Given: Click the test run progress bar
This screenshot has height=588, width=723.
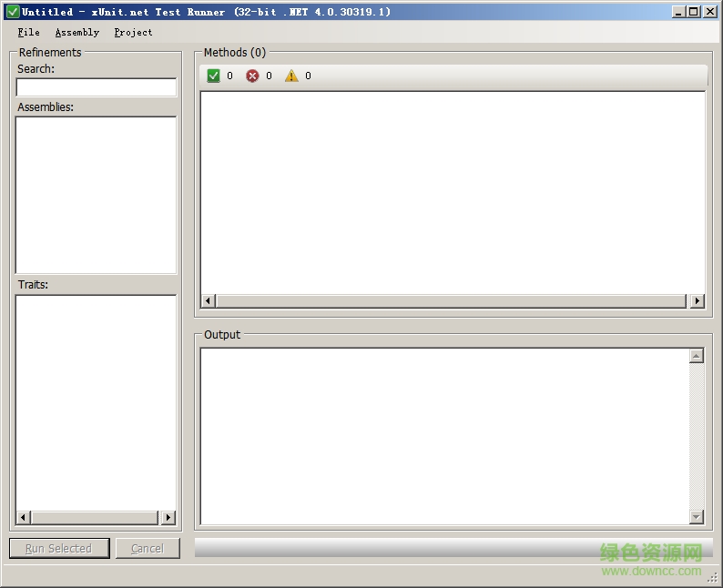Looking at the screenshot, I should pos(453,547).
